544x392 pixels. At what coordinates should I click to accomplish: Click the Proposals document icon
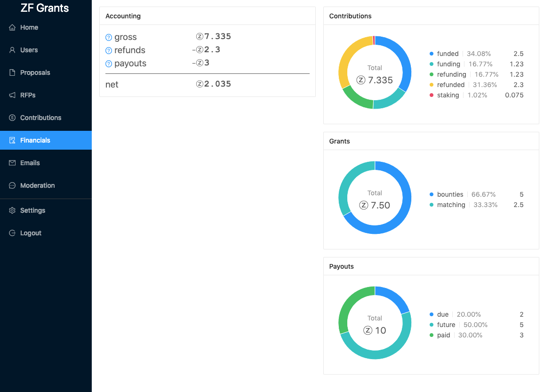pyautogui.click(x=12, y=72)
